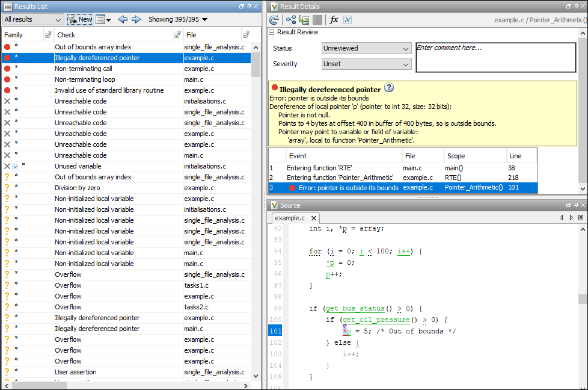Screen dimensions: 588x390
Task: Go to the previous result with left arrow
Action: [x=123, y=19]
